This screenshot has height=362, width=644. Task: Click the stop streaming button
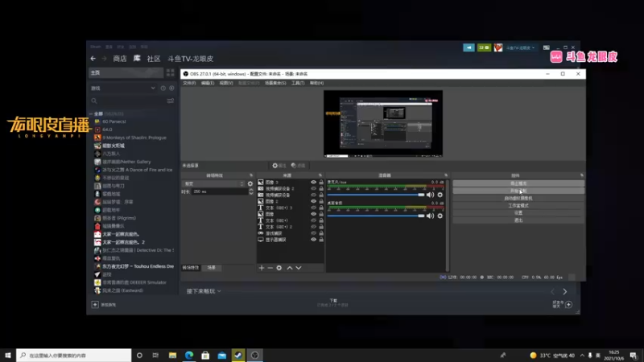click(518, 183)
